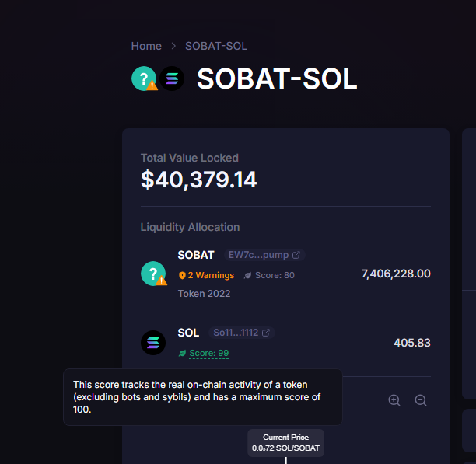This screenshot has width=476, height=464.
Task: Click the green leaf icon beside Score: 99
Action: [183, 353]
